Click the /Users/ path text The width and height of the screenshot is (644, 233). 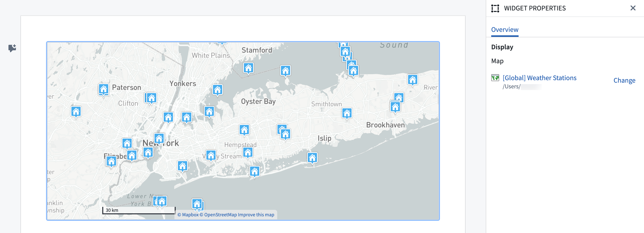pos(511,86)
